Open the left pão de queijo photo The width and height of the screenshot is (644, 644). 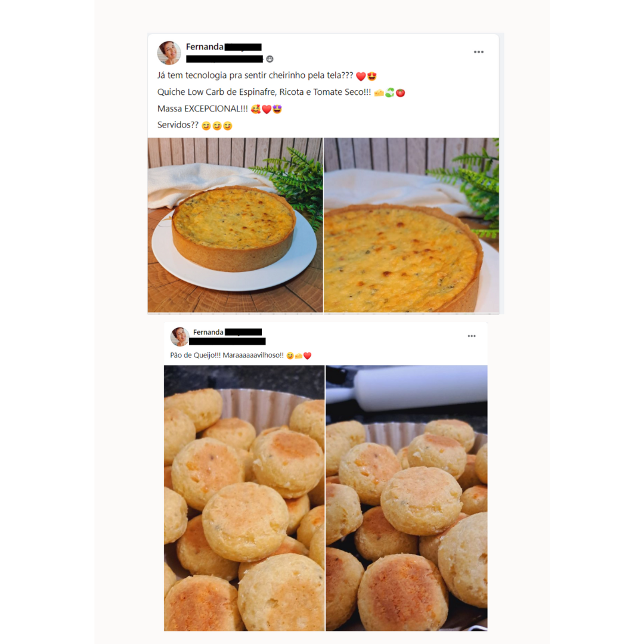click(244, 498)
